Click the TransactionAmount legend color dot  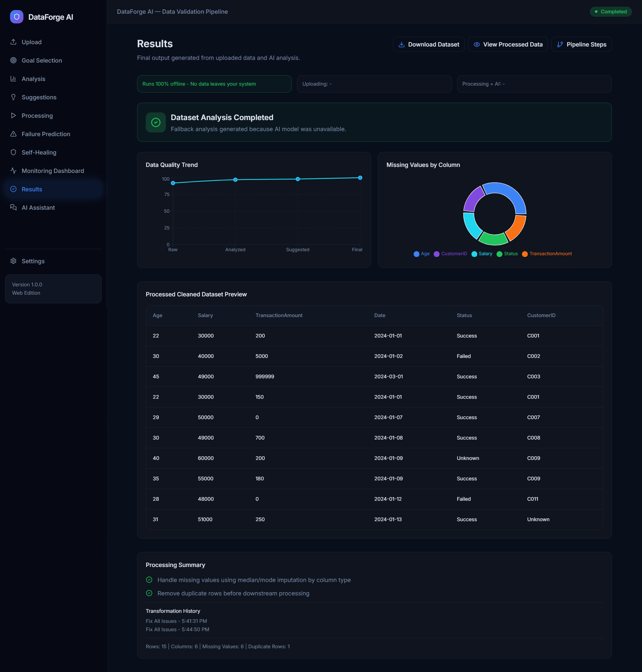click(525, 254)
